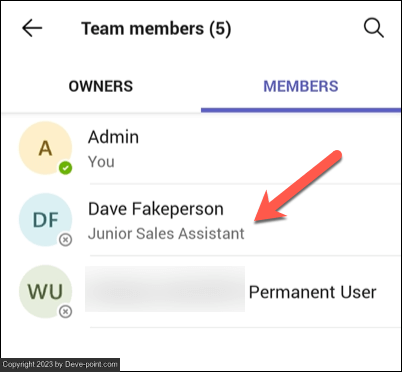Select the Admin name text
The width and height of the screenshot is (402, 372).
pos(113,137)
